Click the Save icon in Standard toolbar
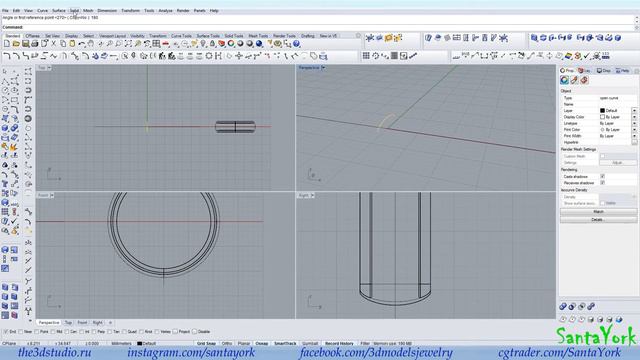Screen dimensions: 640x360 [x=25, y=44]
